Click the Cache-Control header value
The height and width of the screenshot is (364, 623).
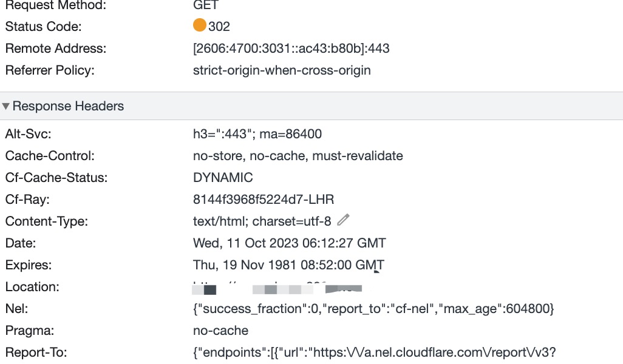tap(298, 155)
